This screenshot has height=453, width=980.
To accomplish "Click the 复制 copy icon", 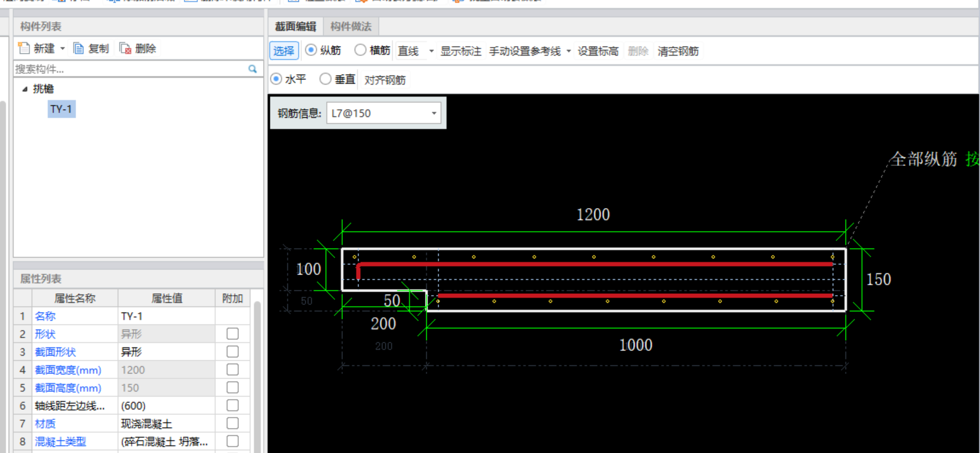I will [79, 48].
